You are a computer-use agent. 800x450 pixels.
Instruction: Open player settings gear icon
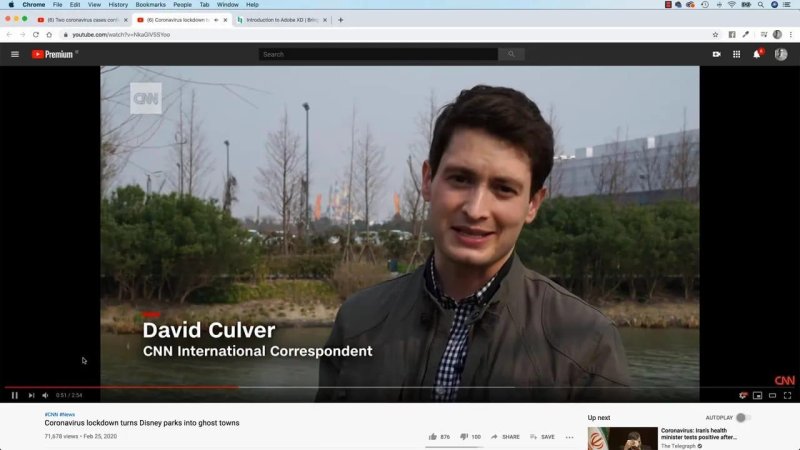[x=743, y=395]
